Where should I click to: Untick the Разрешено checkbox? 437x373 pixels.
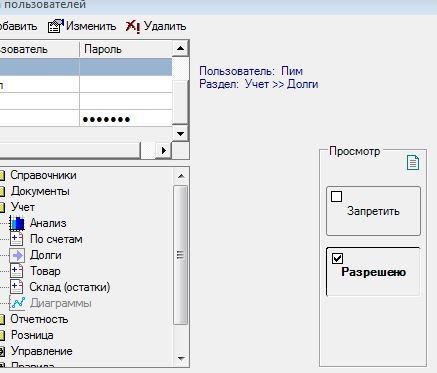tap(337, 258)
